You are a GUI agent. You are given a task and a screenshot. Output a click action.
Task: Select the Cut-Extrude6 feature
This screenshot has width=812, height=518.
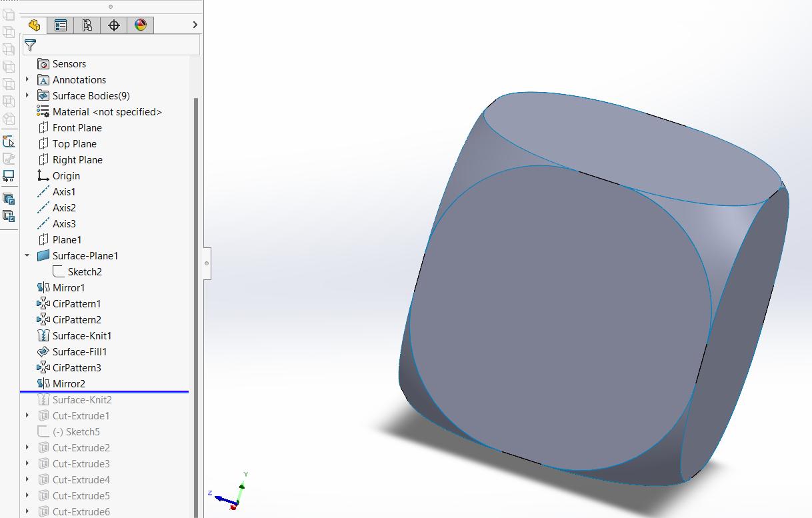(74, 512)
